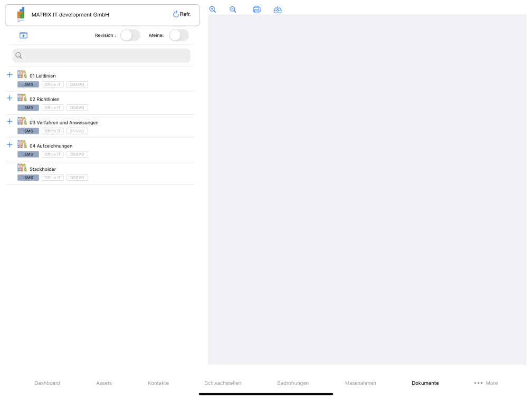
Task: Toggle DSGVO tag on 03 Verfahren und Anweisungen
Action: (77, 131)
